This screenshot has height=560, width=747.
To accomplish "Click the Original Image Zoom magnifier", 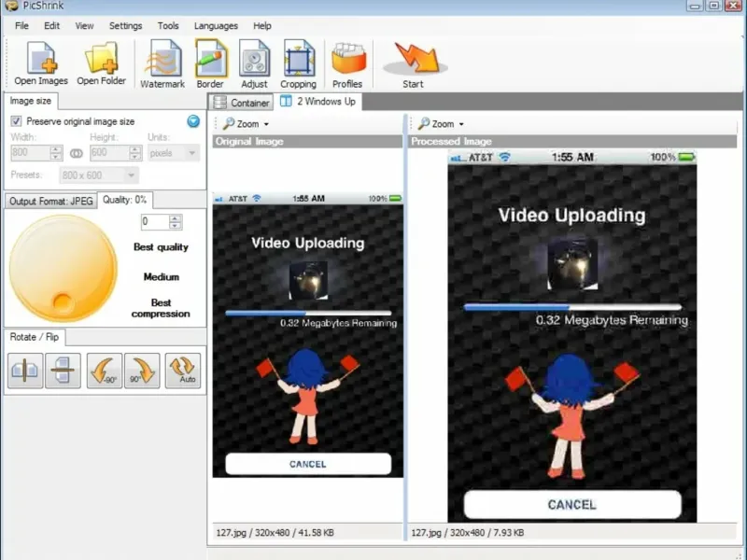I will (x=228, y=124).
